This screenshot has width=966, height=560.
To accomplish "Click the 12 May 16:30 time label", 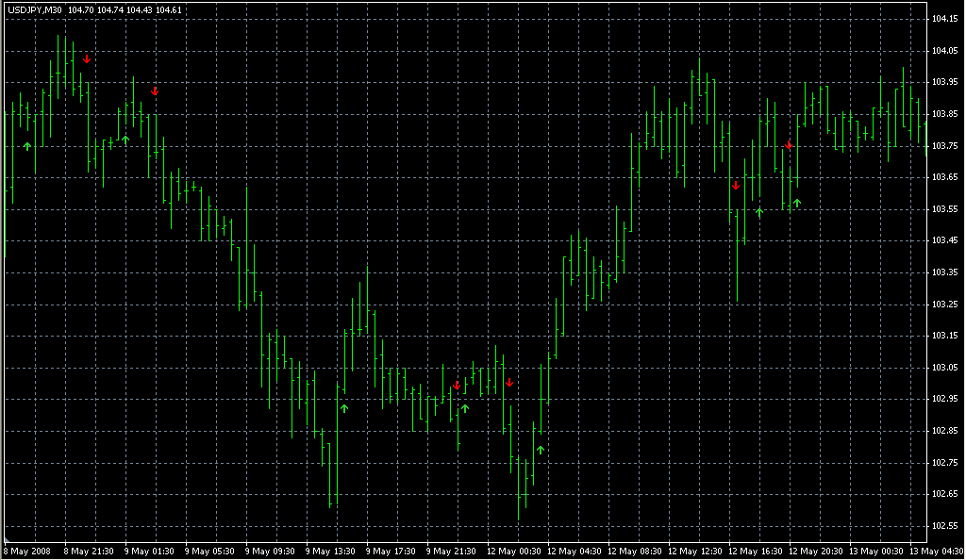I will pos(756,552).
